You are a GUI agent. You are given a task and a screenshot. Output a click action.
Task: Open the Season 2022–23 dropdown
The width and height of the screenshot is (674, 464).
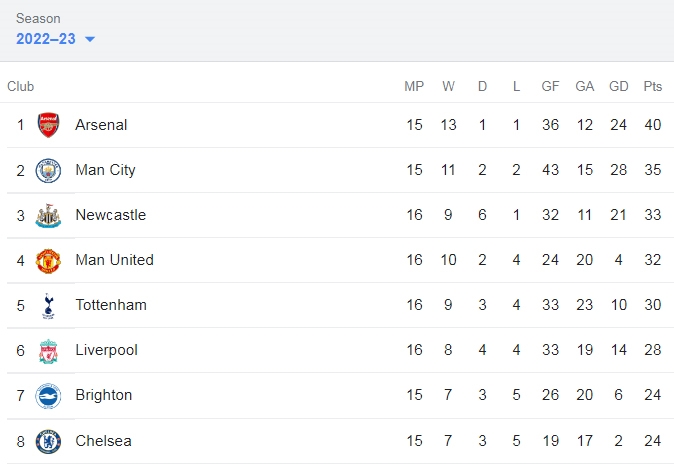pos(55,39)
